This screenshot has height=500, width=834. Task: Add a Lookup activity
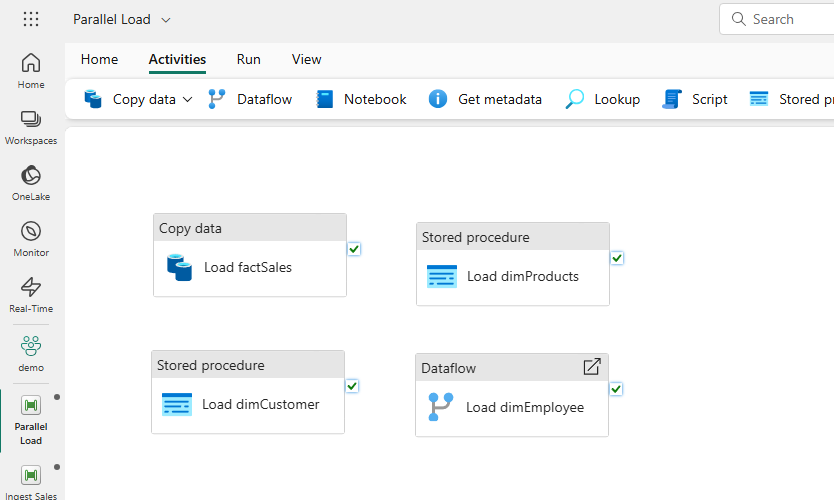click(603, 99)
